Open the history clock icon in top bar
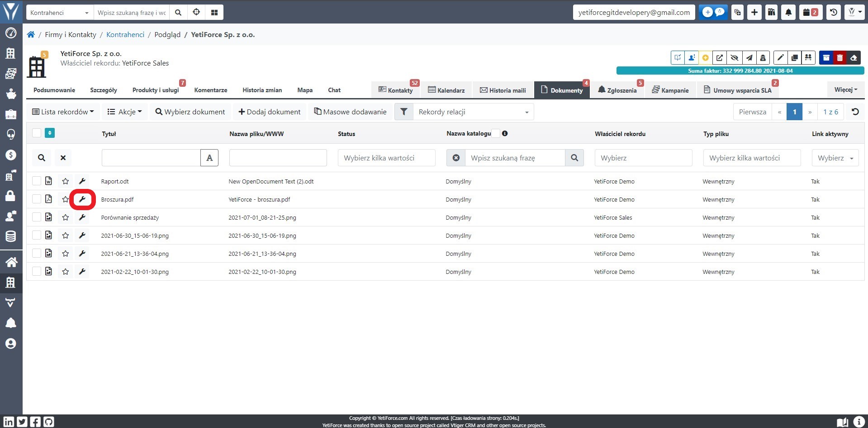 (834, 12)
